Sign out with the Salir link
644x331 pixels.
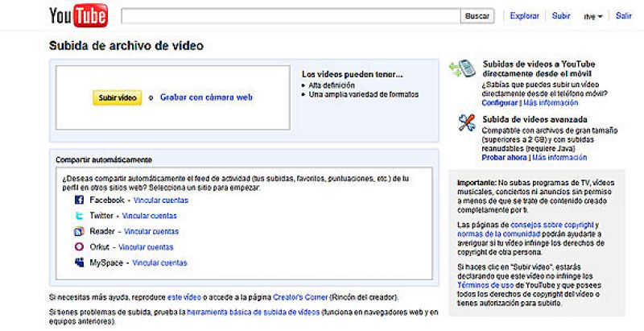coord(624,15)
